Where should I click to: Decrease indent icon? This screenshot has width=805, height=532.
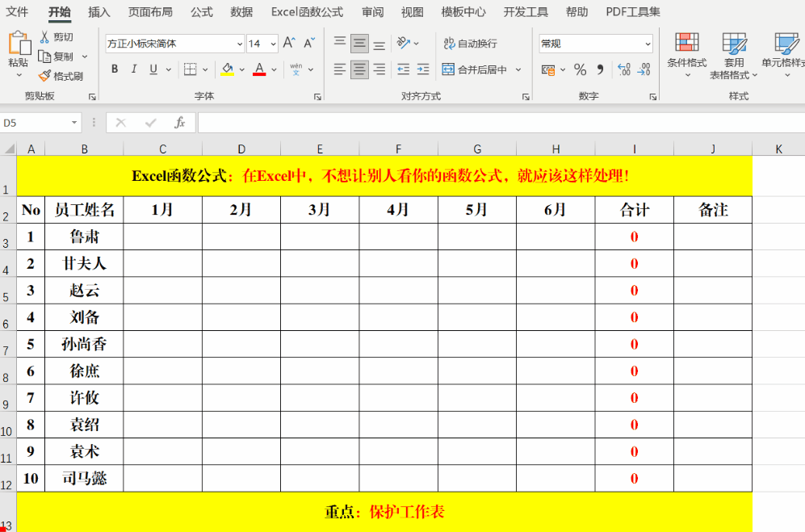coord(404,69)
